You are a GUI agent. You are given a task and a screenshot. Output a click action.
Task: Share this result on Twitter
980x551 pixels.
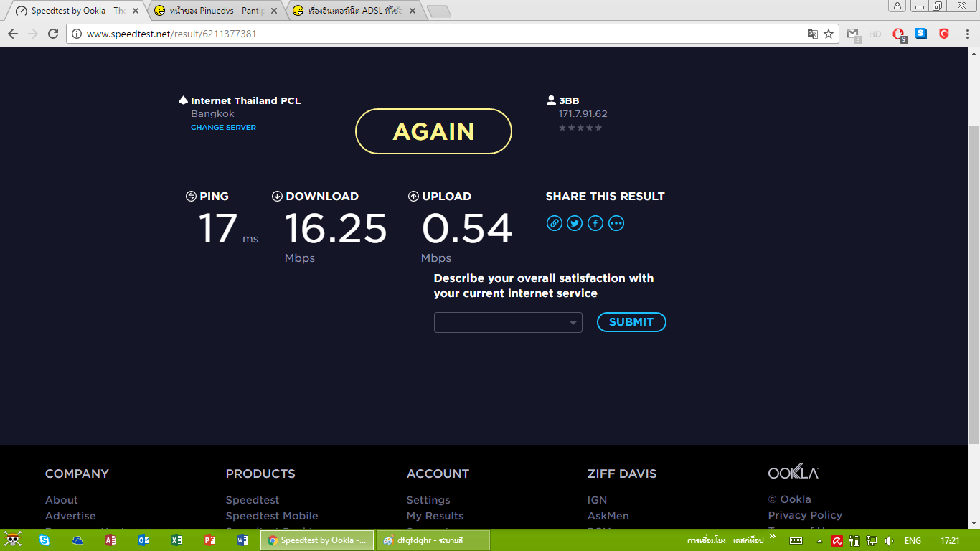(x=575, y=223)
